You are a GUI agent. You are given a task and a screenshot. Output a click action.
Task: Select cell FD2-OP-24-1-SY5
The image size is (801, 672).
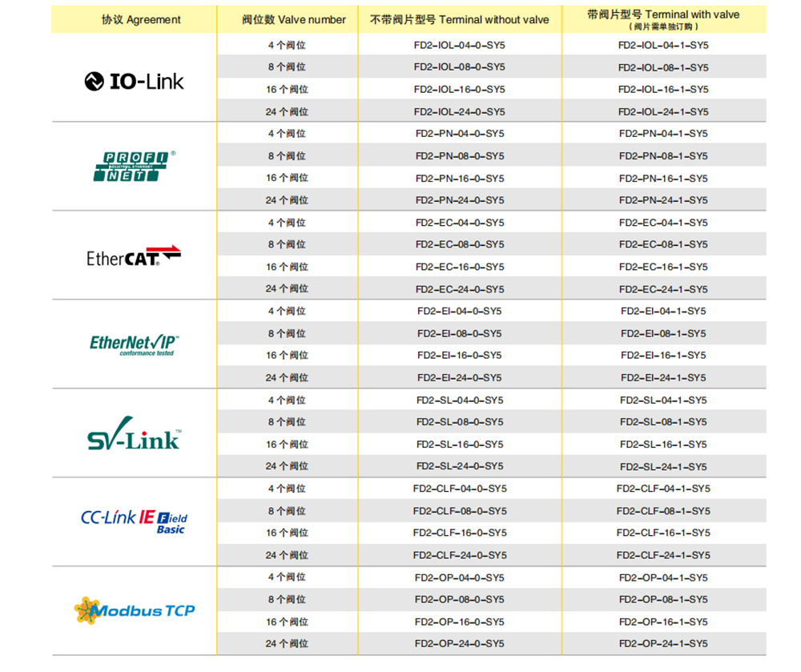[663, 644]
